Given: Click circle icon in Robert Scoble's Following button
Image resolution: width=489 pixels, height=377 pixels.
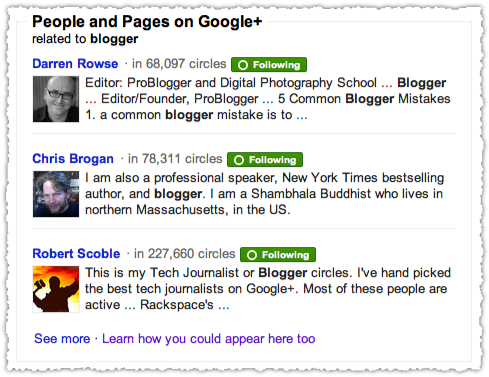Looking at the screenshot, I should [252, 255].
